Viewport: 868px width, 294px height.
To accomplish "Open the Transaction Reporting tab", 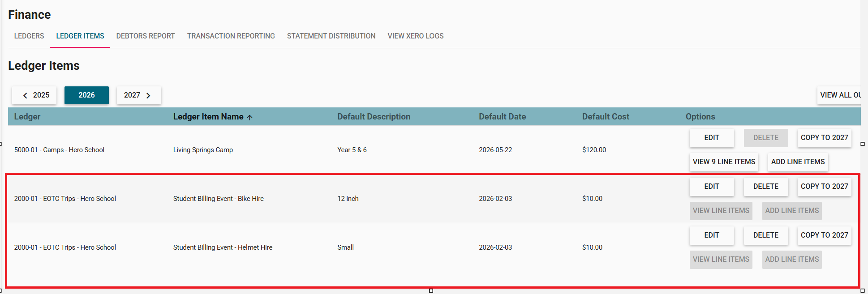I will (x=231, y=36).
